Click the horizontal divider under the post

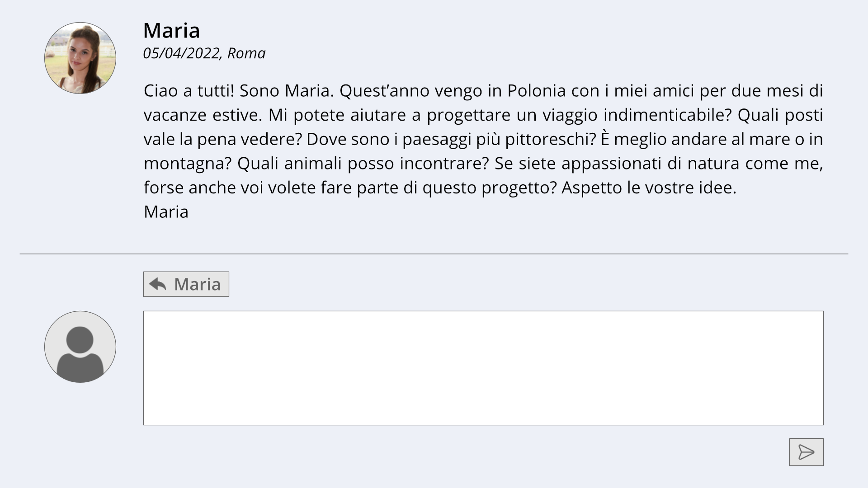[434, 254]
